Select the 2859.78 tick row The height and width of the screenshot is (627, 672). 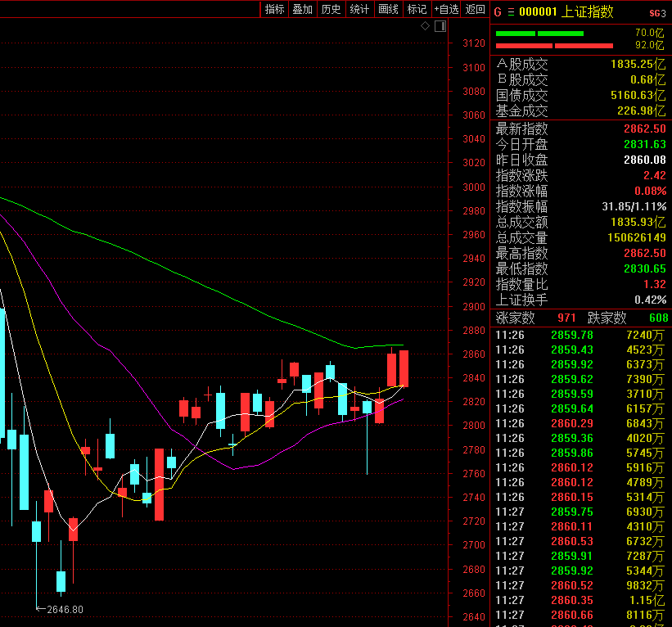(580, 335)
